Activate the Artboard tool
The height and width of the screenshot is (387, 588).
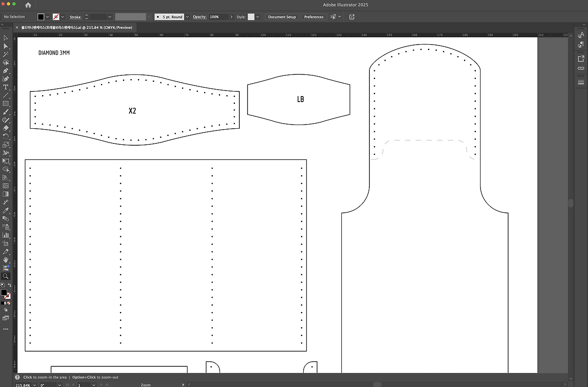click(6, 244)
